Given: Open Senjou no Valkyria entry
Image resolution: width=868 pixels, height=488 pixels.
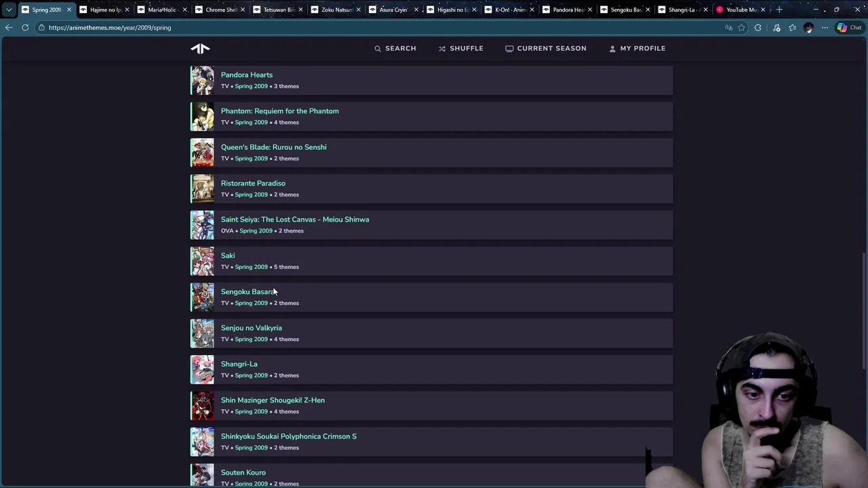Looking at the screenshot, I should pyautogui.click(x=251, y=328).
